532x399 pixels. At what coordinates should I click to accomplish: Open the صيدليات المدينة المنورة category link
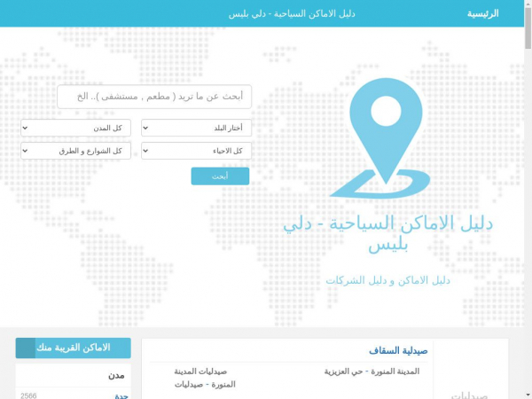coord(205,378)
